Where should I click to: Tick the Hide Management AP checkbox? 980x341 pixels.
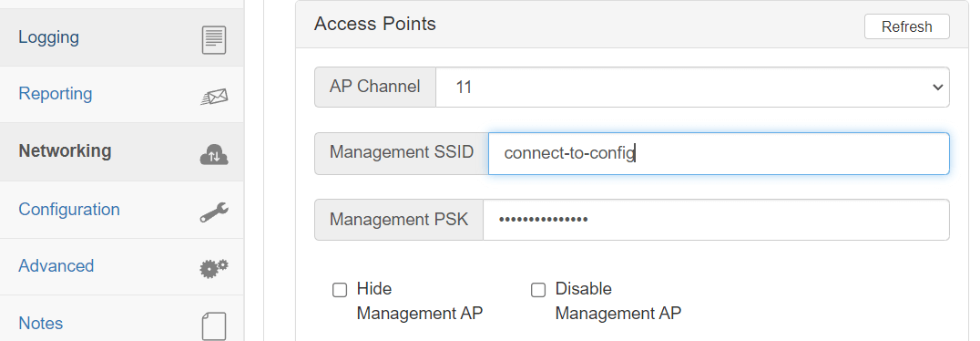[x=340, y=290]
